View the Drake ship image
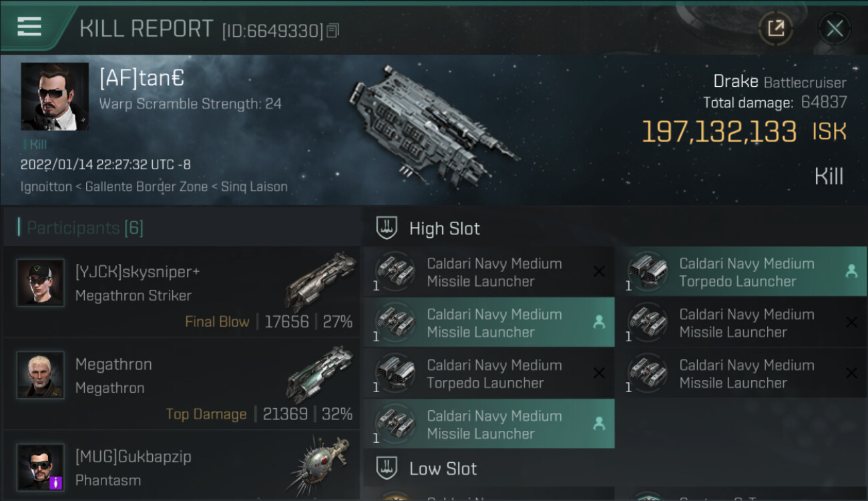The image size is (868, 501). [433, 127]
